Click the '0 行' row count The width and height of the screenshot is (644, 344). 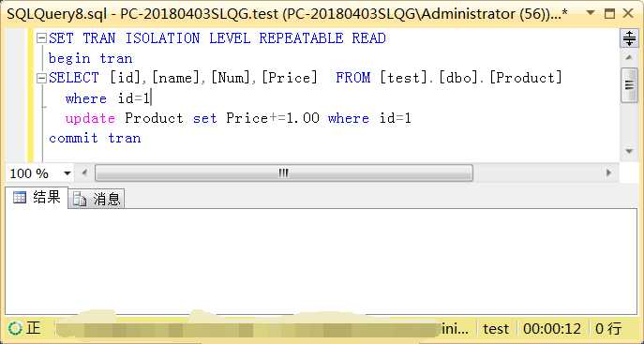(x=608, y=329)
